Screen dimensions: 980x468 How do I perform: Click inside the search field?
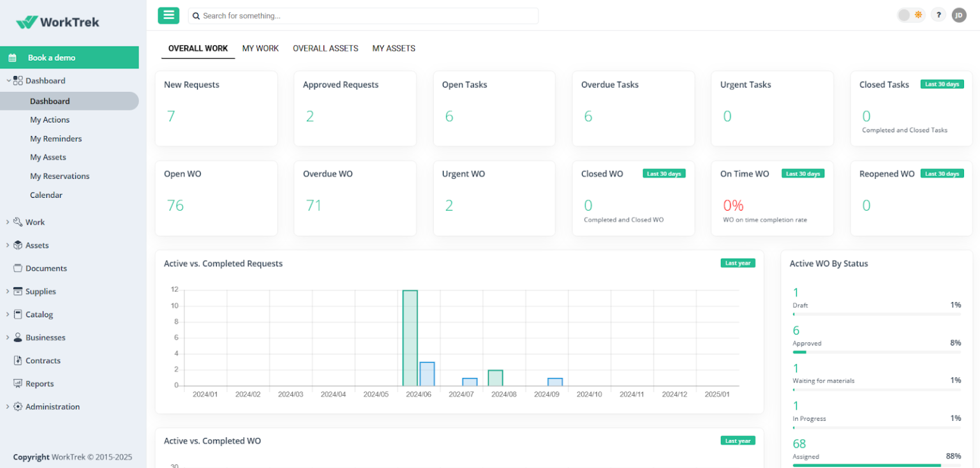click(x=363, y=15)
